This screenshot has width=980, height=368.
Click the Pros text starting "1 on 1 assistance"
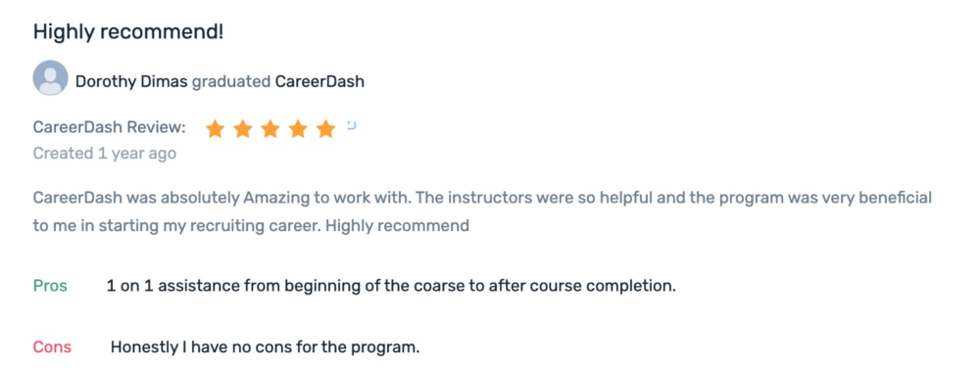391,287
